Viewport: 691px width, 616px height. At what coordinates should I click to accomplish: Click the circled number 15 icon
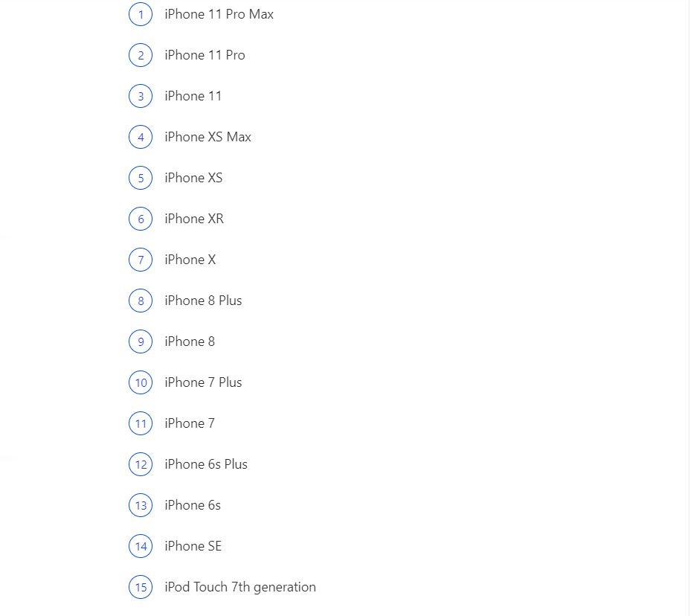tap(141, 588)
